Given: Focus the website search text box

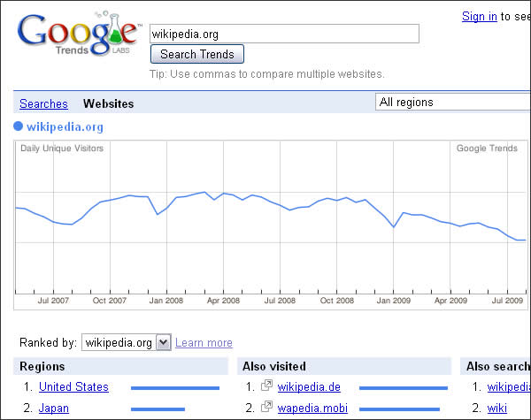Looking at the screenshot, I should click(x=284, y=34).
